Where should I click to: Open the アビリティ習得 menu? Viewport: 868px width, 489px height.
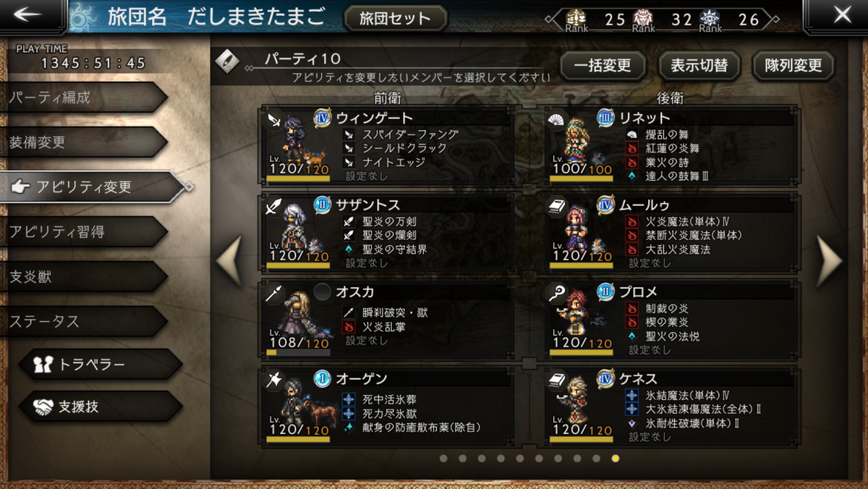pos(83,232)
